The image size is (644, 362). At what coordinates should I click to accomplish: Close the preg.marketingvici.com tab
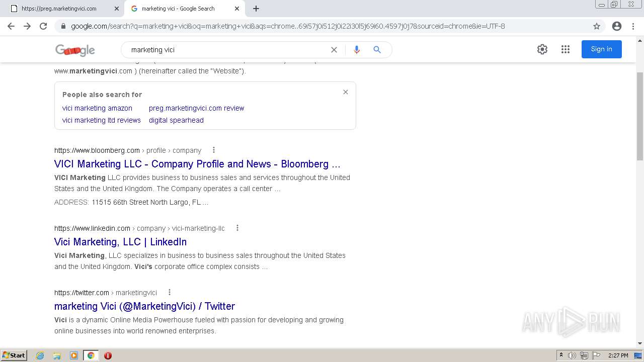click(x=117, y=9)
